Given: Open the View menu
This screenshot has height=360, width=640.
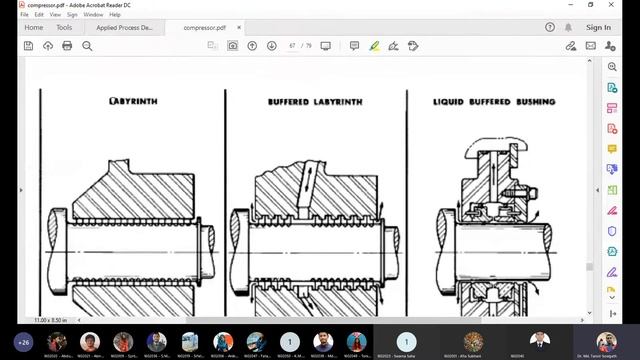Looking at the screenshot, I should pyautogui.click(x=55, y=14).
